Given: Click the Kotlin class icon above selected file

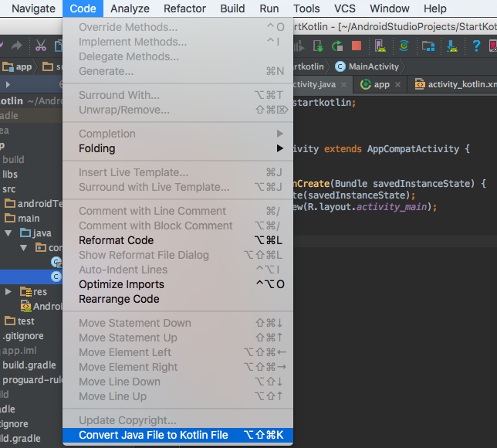Looking at the screenshot, I should (x=56, y=262).
